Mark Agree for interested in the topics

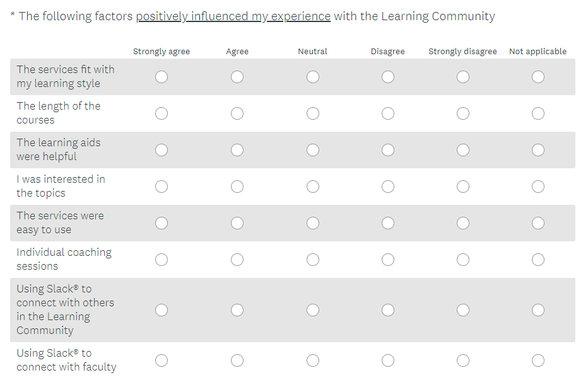click(x=237, y=187)
